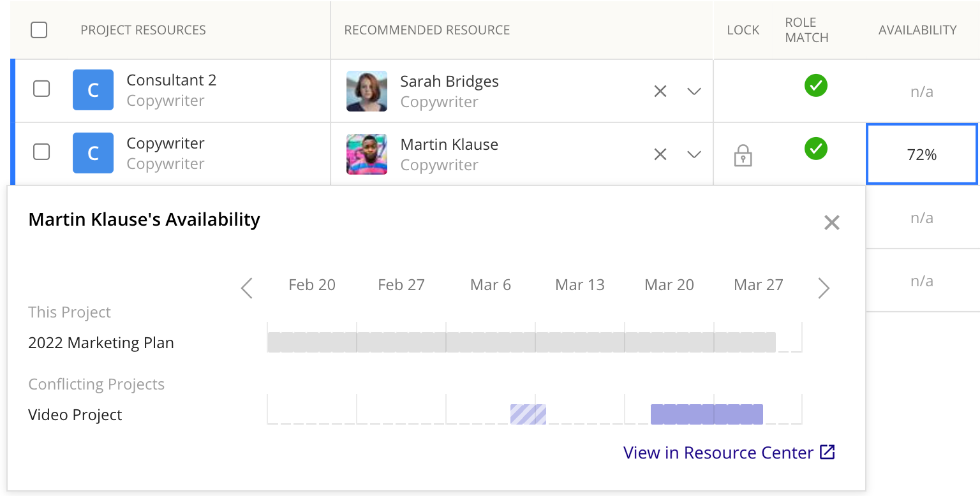Click the Video Project purple timeline bar
Viewport: 980px width, 496px height.
coord(706,414)
